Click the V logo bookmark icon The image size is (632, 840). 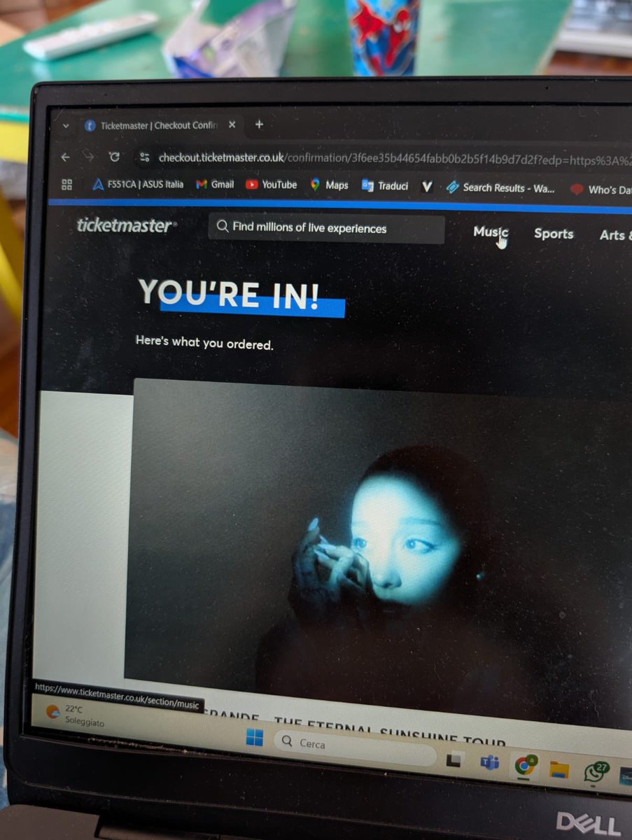tap(427, 187)
